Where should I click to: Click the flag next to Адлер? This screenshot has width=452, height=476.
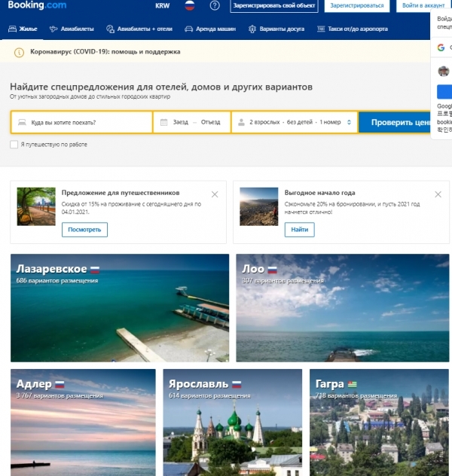click(60, 385)
